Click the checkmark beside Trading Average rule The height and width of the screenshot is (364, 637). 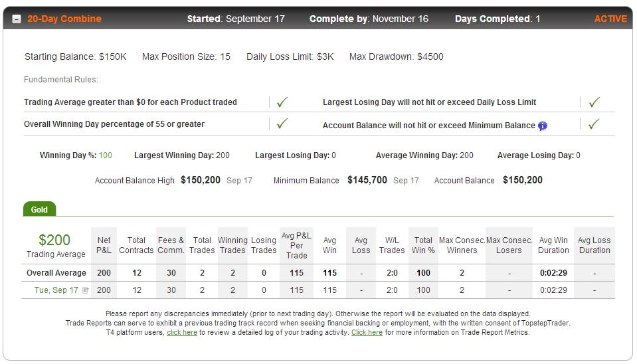pyautogui.click(x=282, y=102)
